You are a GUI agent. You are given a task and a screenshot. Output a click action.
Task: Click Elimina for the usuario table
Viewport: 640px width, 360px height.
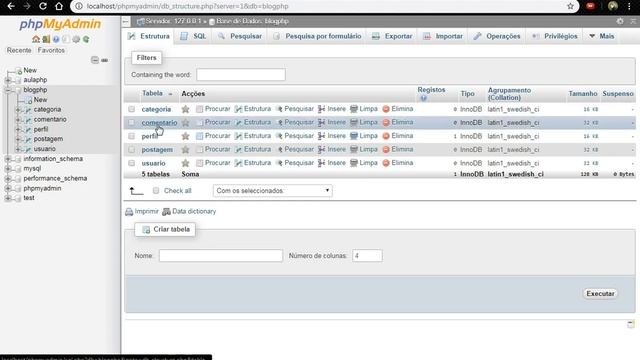[398, 163]
